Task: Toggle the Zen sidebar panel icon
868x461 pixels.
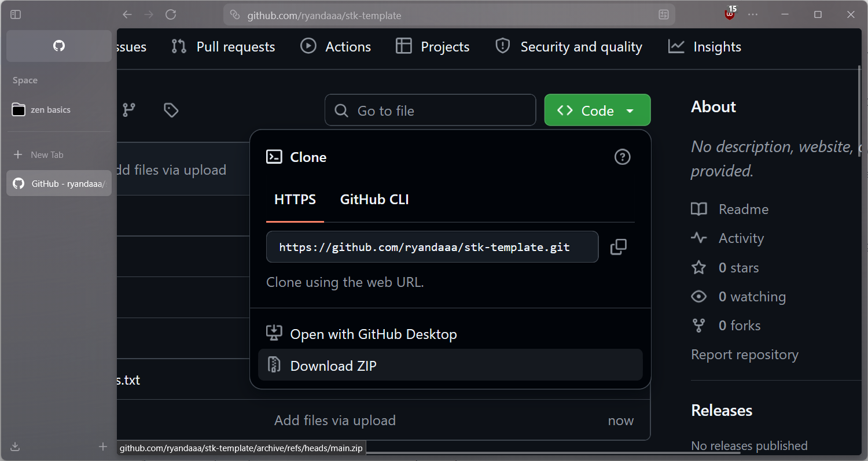Action: coord(16,14)
